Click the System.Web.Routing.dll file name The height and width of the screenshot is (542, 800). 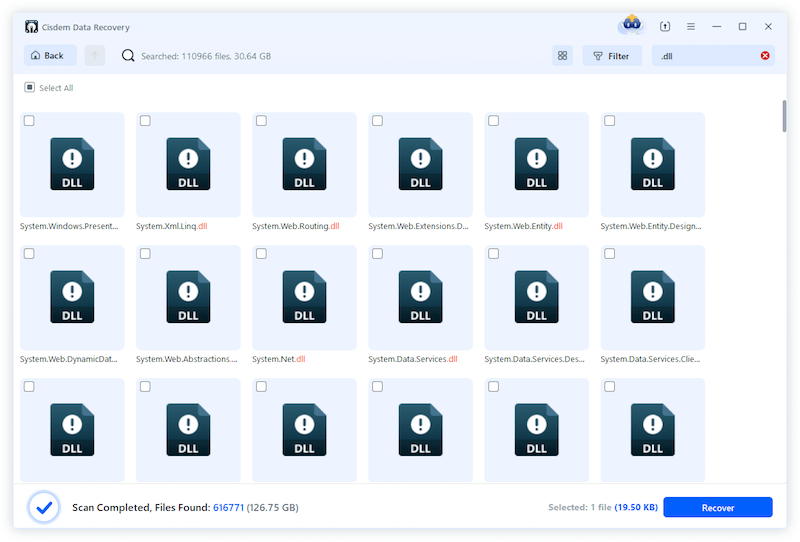[x=295, y=226]
